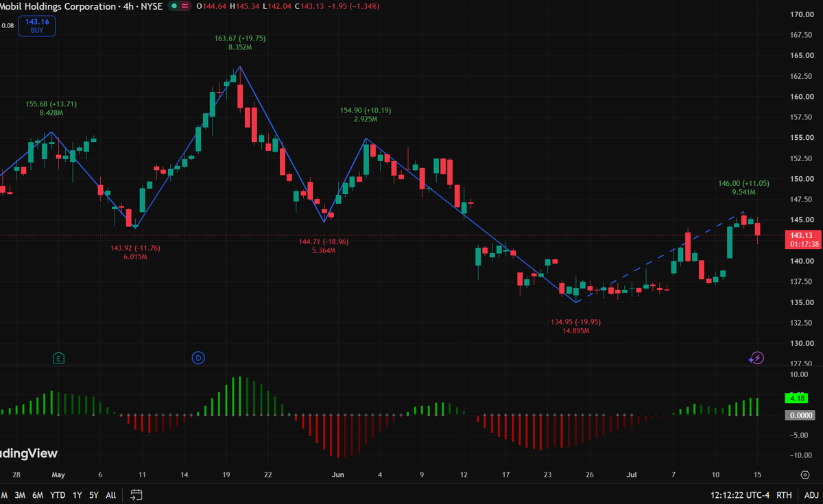Click the 8.352M volume label
The width and height of the screenshot is (823, 504).
[239, 48]
